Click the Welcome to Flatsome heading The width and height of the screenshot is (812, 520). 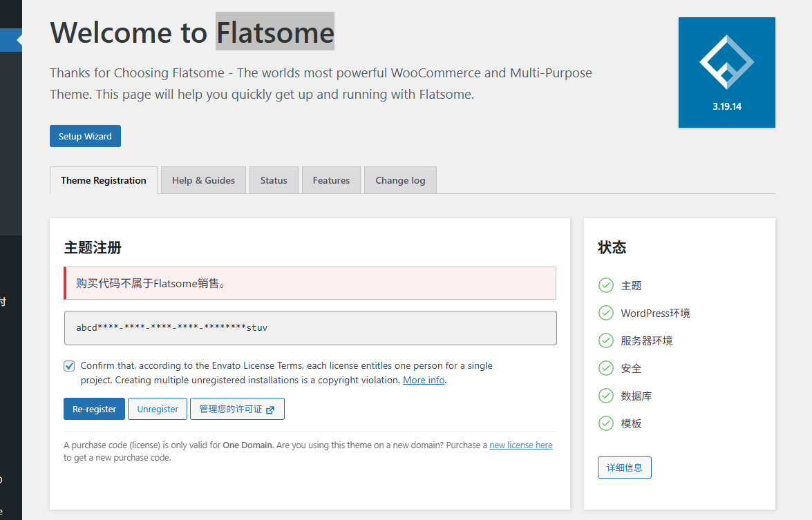click(x=192, y=32)
